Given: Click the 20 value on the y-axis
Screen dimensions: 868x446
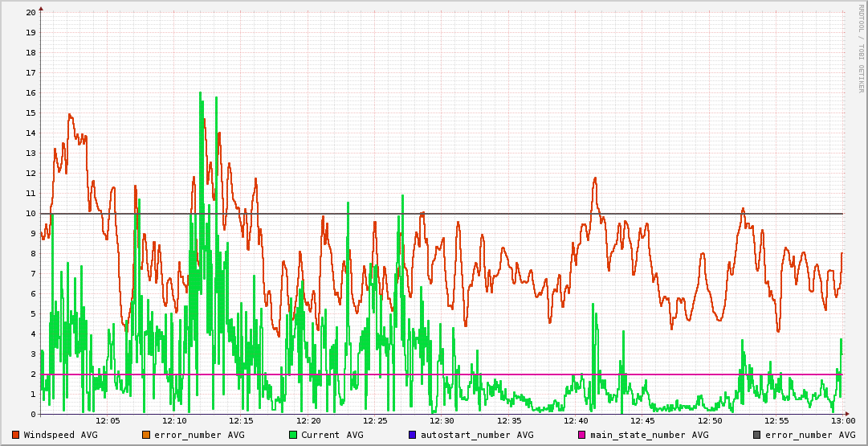Looking at the screenshot, I should [x=31, y=12].
